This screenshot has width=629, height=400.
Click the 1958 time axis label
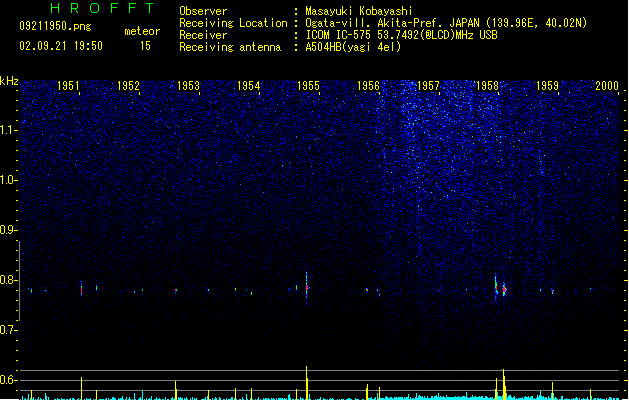pos(487,85)
